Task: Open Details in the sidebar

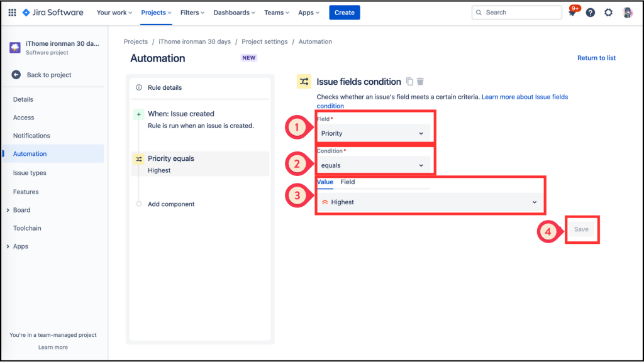Action: 23,99
